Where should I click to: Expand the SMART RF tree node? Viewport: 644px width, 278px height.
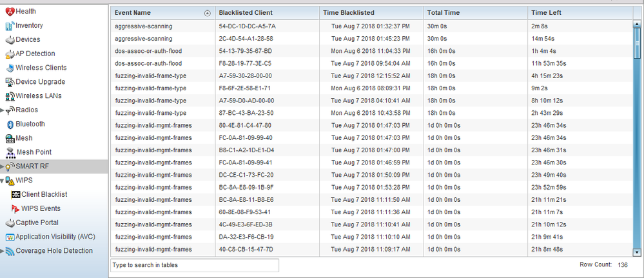click(x=3, y=166)
